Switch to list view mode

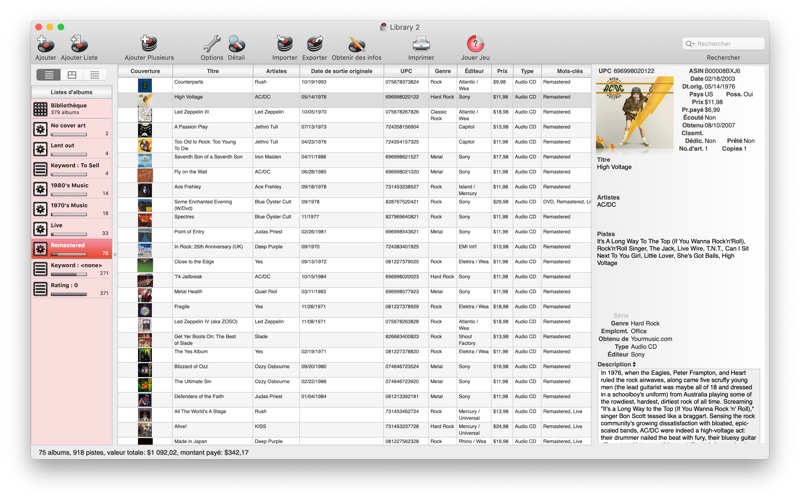[49, 75]
